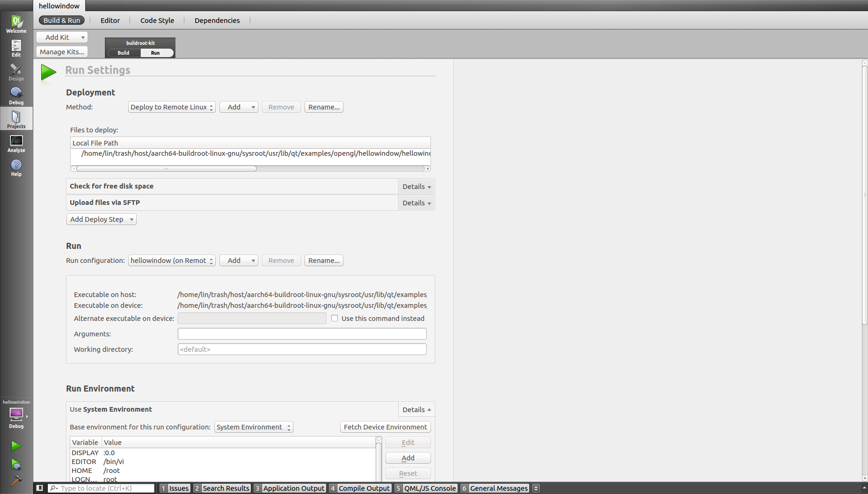Switch to Debug mode in sidebar

pyautogui.click(x=16, y=95)
